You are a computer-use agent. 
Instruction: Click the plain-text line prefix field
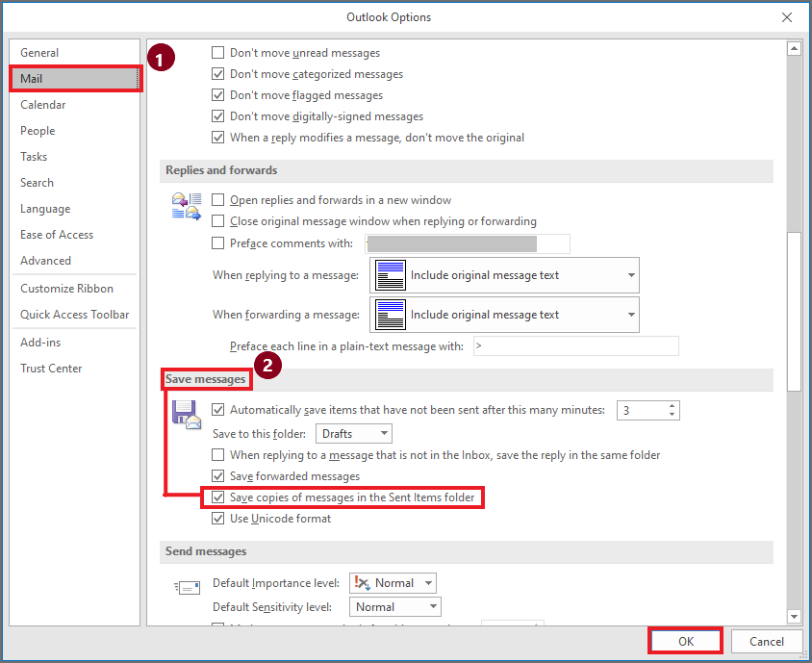[x=576, y=346]
